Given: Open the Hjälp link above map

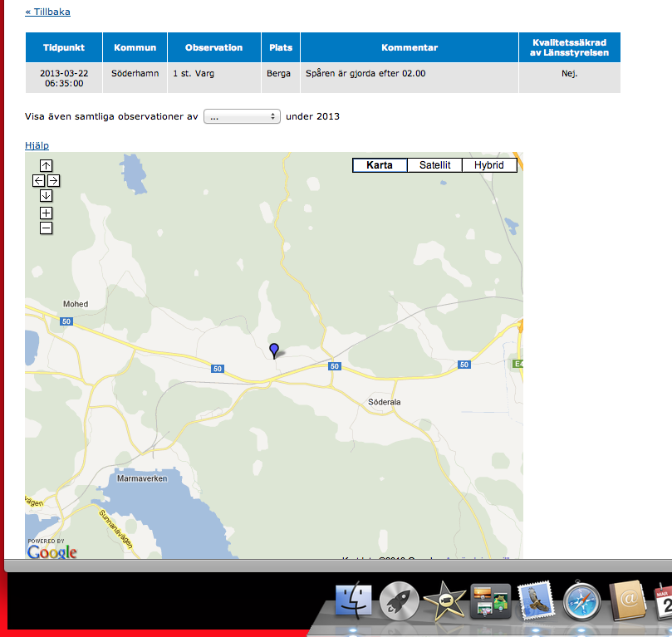Looking at the screenshot, I should coord(37,145).
